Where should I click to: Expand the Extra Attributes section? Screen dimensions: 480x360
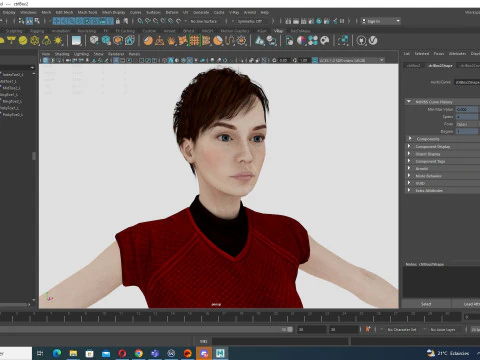coord(409,190)
